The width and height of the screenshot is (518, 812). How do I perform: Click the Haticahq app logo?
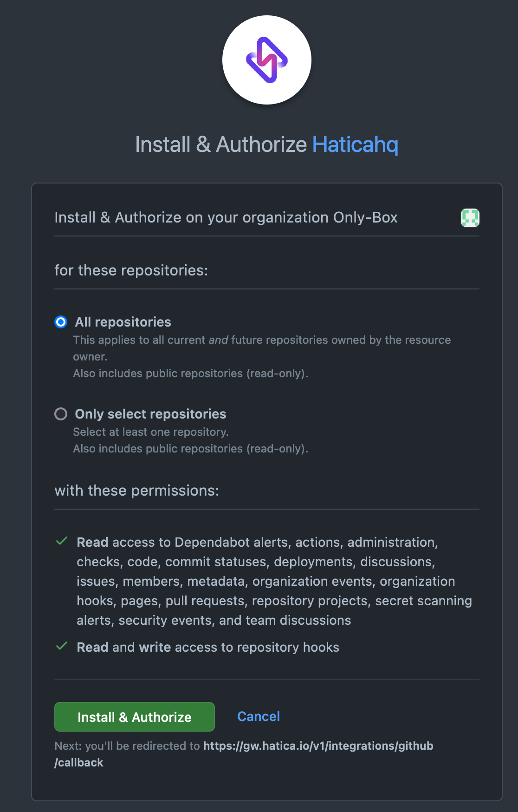pyautogui.click(x=267, y=60)
